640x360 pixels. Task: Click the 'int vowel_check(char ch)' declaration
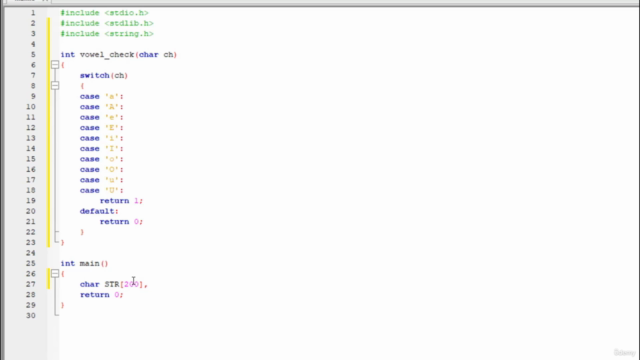(x=119, y=55)
